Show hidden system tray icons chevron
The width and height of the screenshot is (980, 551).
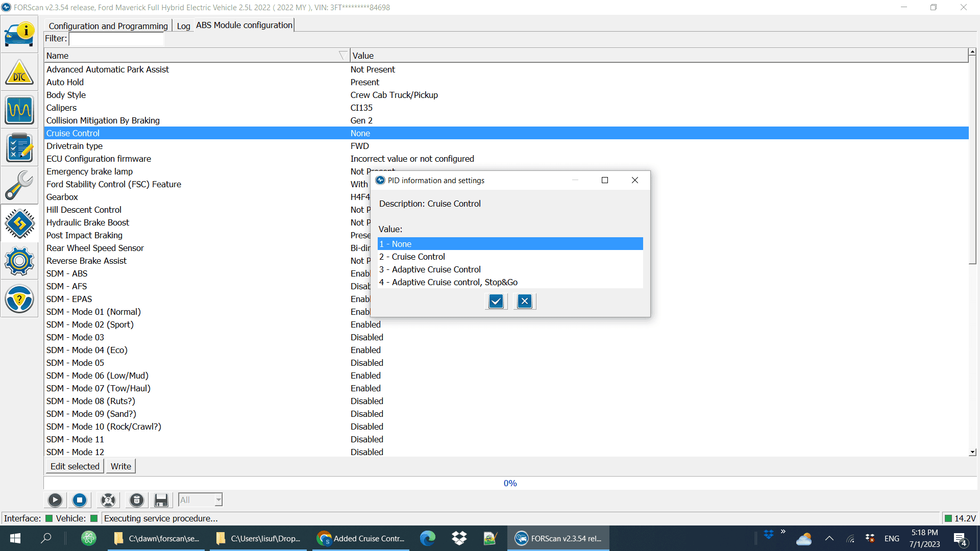point(829,538)
